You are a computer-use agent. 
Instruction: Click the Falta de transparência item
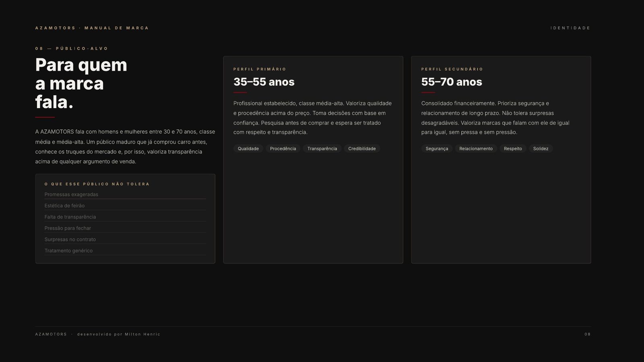coord(125,217)
